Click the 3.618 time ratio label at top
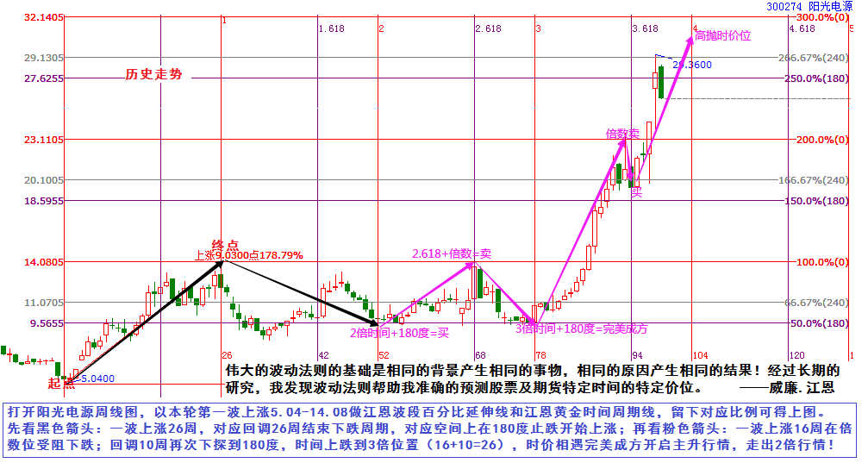868x463 pixels. 645,29
